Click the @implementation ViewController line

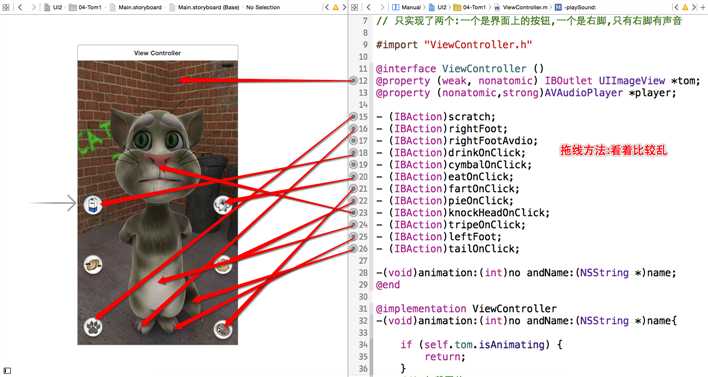pos(466,309)
